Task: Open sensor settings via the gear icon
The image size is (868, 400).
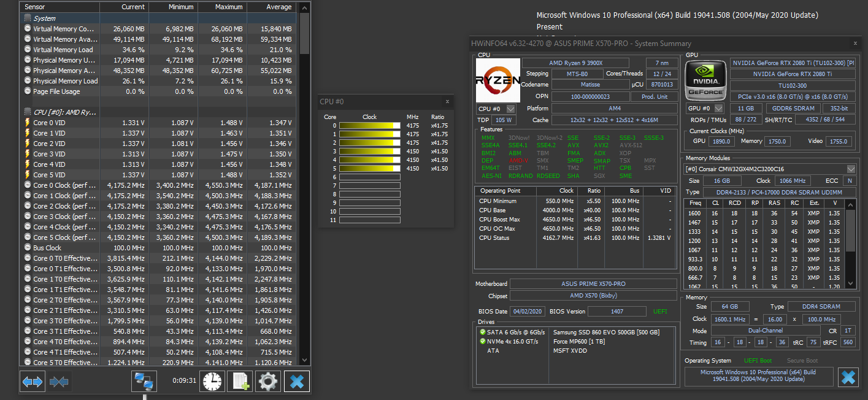Action: [268, 382]
